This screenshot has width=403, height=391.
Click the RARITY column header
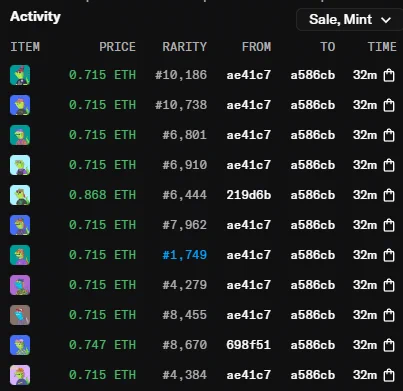click(x=185, y=47)
